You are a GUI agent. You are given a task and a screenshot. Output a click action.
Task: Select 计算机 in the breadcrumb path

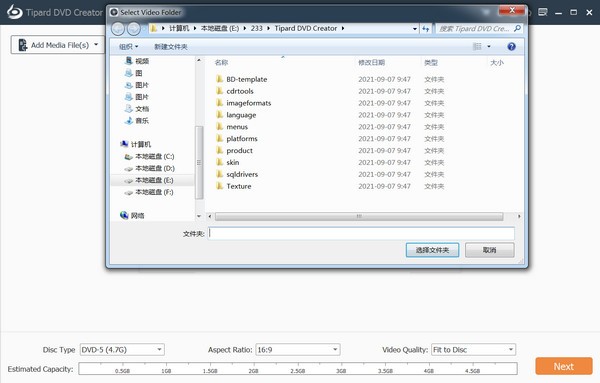(x=179, y=28)
